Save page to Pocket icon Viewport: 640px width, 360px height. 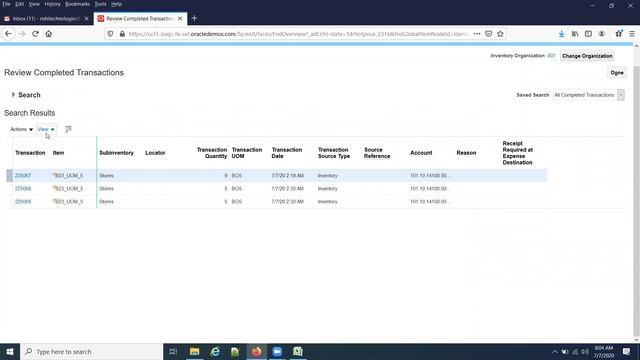click(x=489, y=34)
